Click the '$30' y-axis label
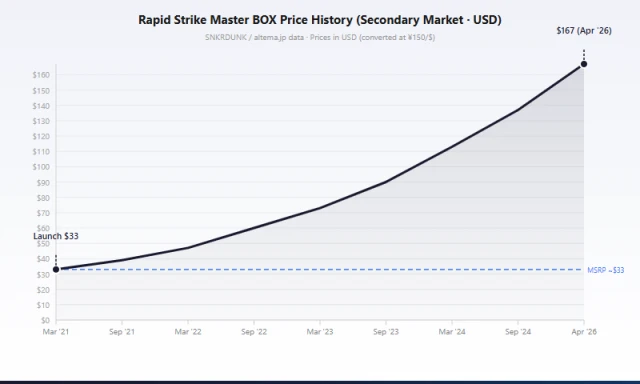This screenshot has height=384, width=640. tap(43, 275)
